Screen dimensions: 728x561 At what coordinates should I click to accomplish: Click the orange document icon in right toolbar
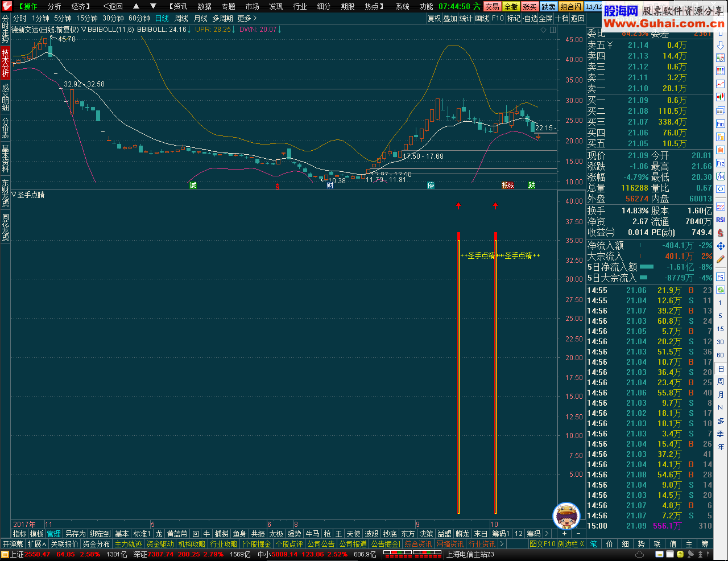pyautogui.click(x=721, y=150)
